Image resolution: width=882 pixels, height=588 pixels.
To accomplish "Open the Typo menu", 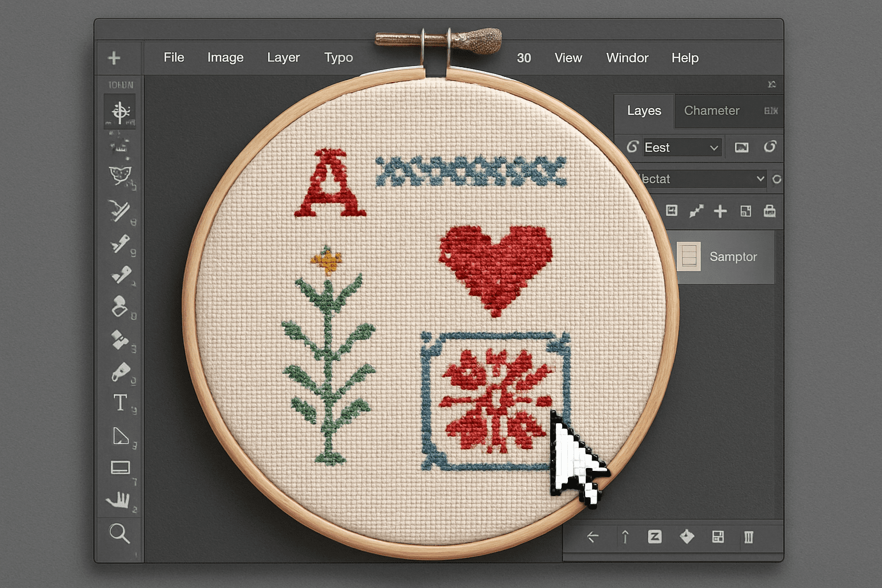I will click(339, 57).
